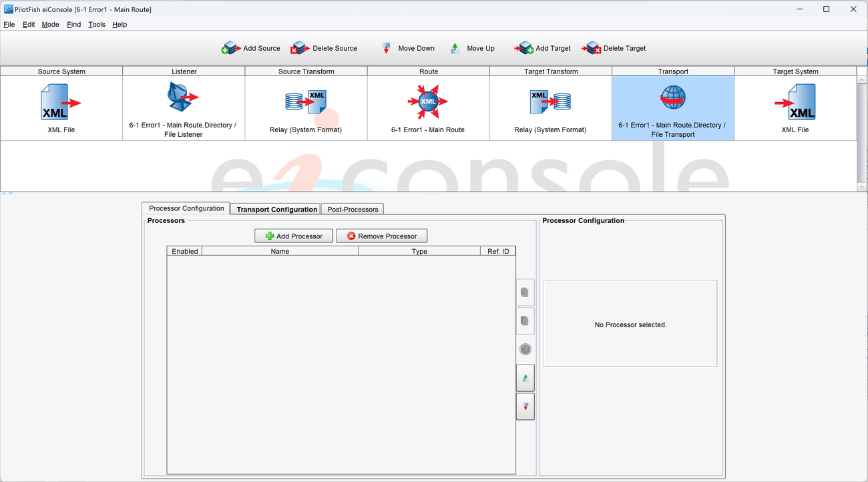Viewport: 868px width, 482px height.
Task: Click the Listener column header
Action: click(x=184, y=71)
